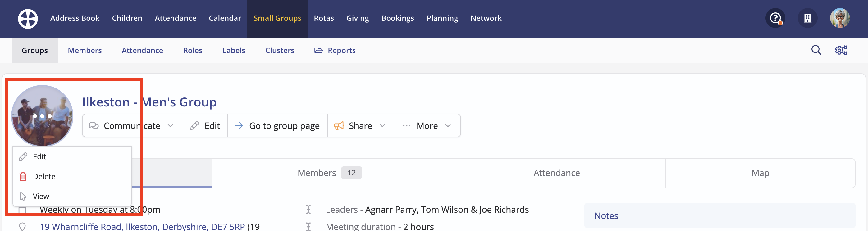Click the Leaders names text

point(447,210)
